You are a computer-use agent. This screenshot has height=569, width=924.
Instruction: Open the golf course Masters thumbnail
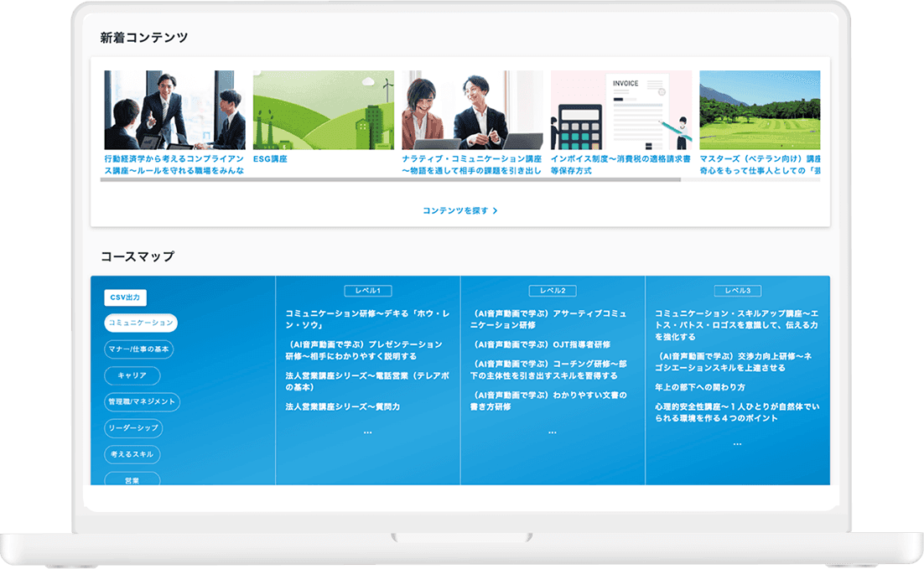pos(759,110)
